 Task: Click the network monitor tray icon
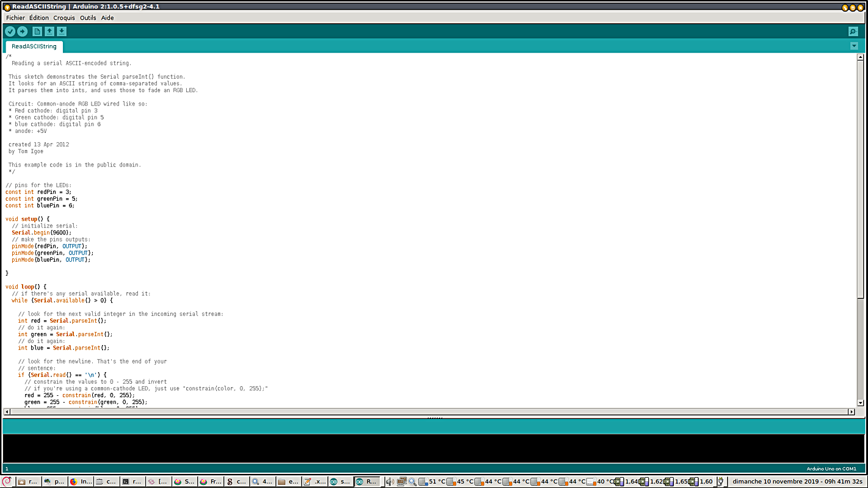click(x=402, y=481)
